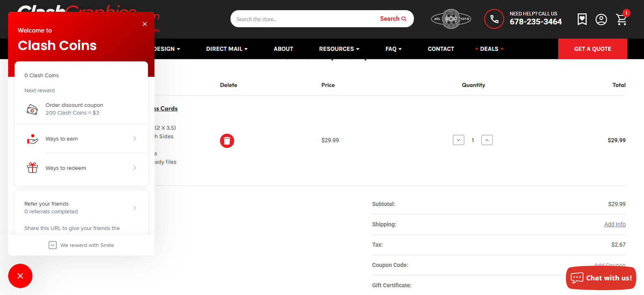This screenshot has height=295, width=644.
Task: Delete the item with the trash icon
Action: coord(227,141)
